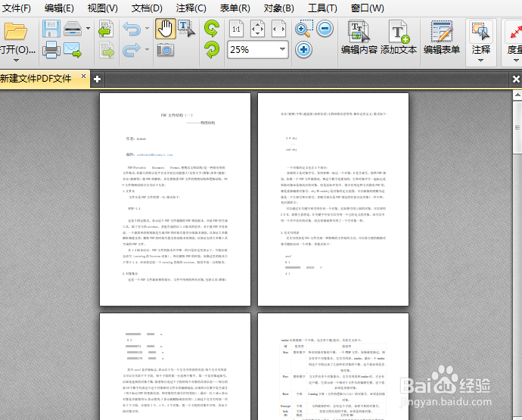Open the 文档(D) menu
This screenshot has width=522, height=420.
pos(147,8)
